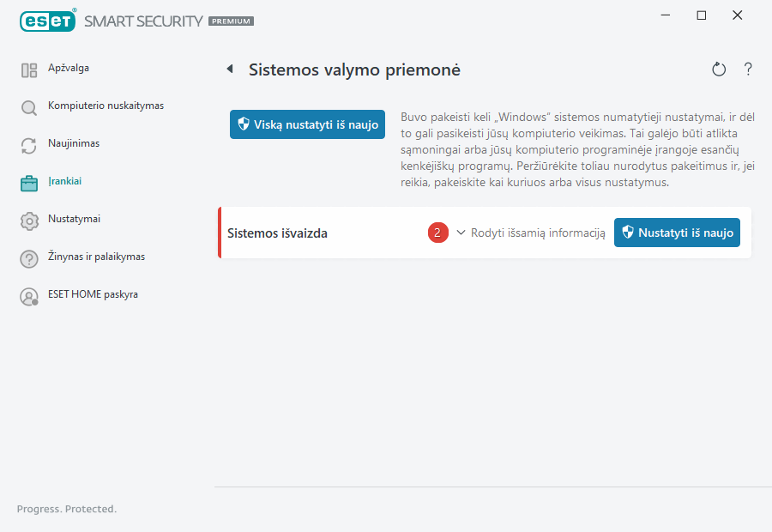772x532 pixels.
Task: Select the Naujinimas menu item
Action: (74, 143)
